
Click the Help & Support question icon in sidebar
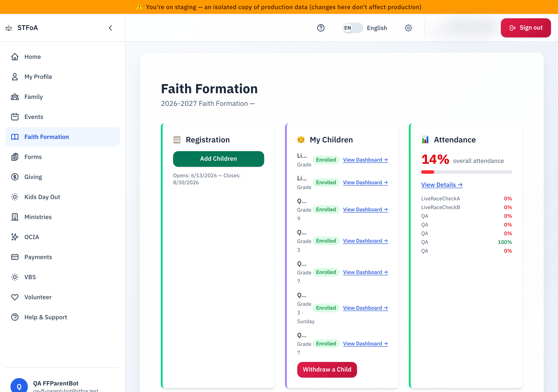coord(15,317)
